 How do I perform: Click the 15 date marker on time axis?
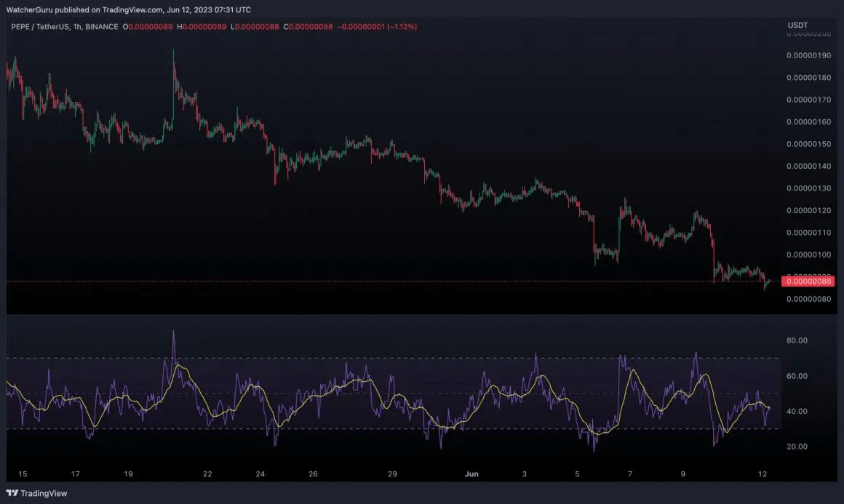[x=23, y=474]
